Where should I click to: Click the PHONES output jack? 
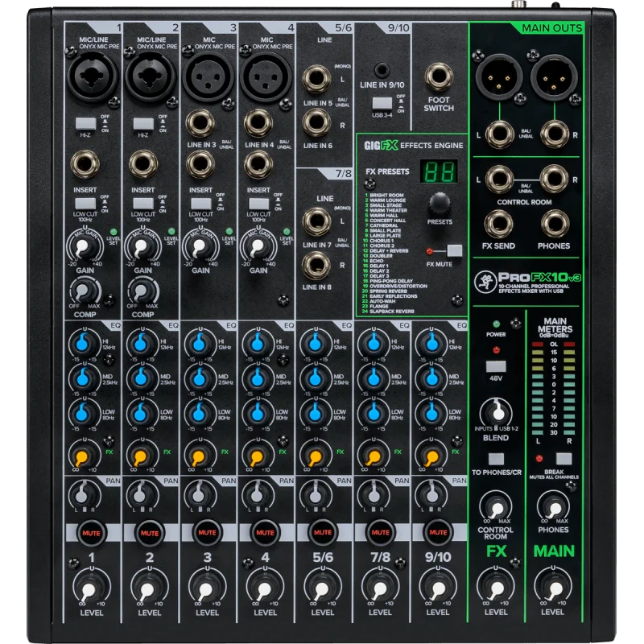555,224
